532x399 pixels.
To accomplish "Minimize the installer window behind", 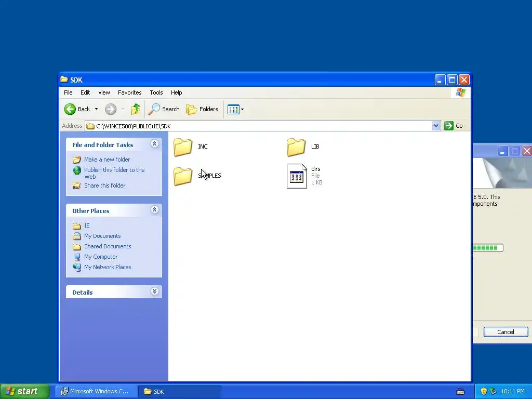I will (503, 151).
